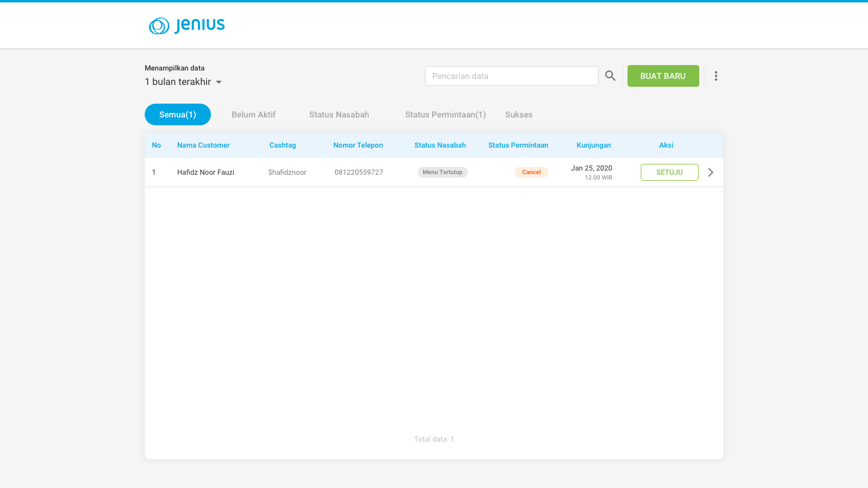Open the '1 bulan terakhir' period dropdown
Screen dimensions: 868x488
(183, 82)
